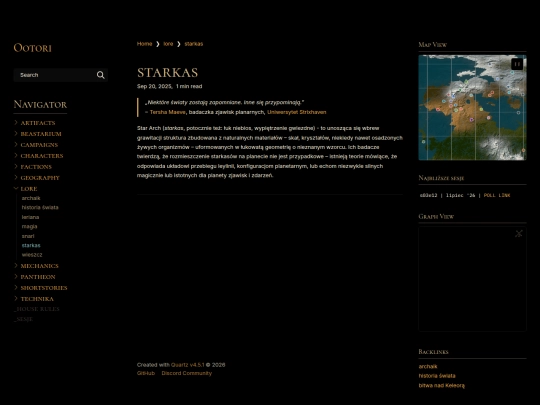Expand the Factions folder chevron
The image size is (540, 405).
(16, 166)
